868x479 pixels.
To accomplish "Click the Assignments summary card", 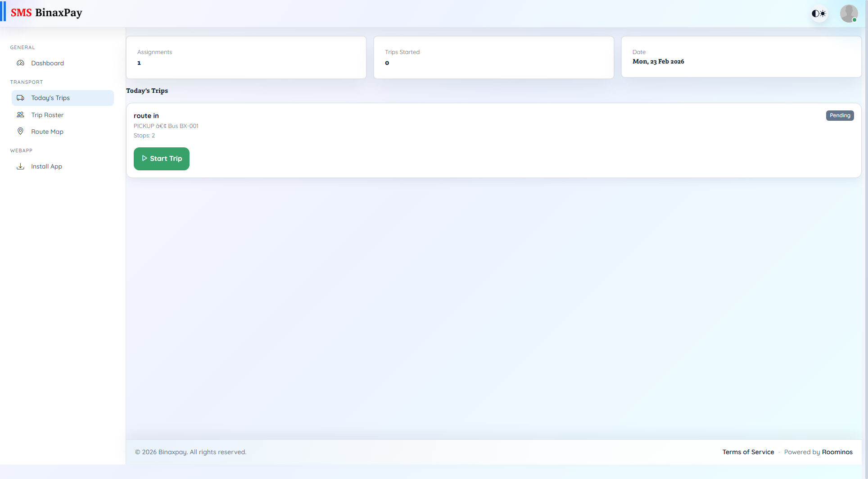I will tap(246, 58).
